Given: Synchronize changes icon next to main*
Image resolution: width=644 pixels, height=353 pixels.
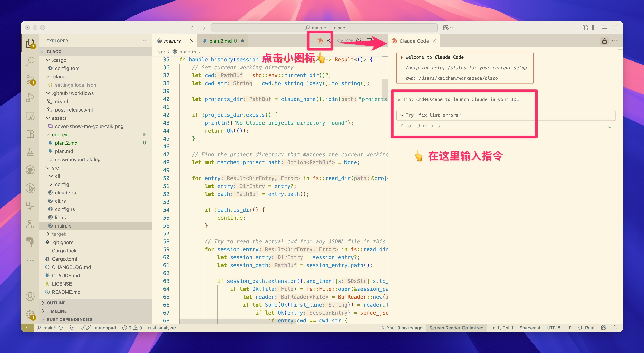Looking at the screenshot, I should click(x=61, y=328).
